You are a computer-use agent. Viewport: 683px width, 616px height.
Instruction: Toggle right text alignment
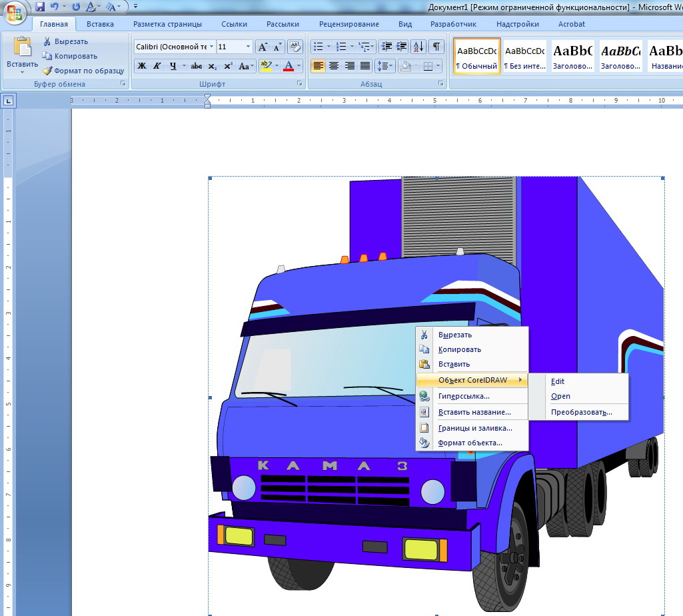click(349, 66)
